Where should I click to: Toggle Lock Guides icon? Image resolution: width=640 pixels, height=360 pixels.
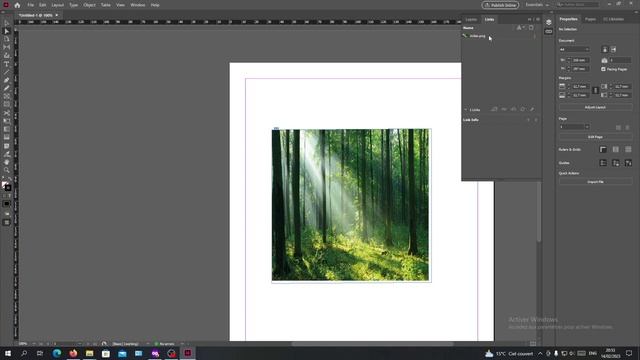tap(616, 163)
